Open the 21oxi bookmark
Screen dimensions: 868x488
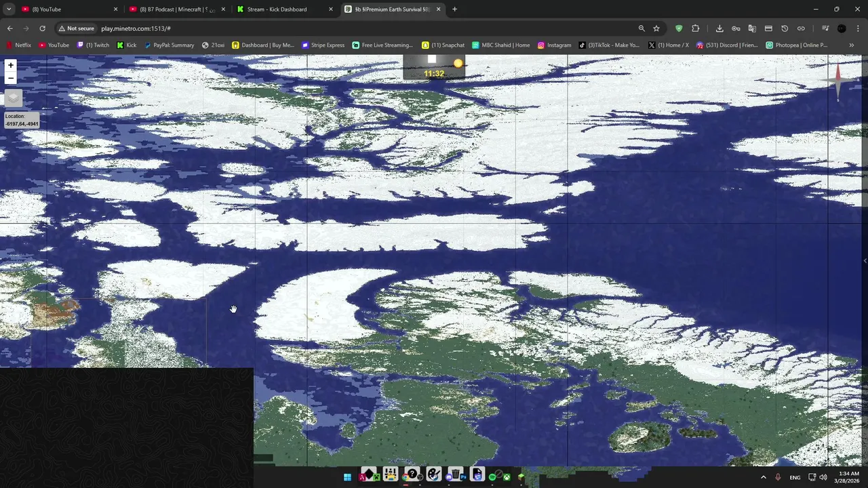[x=213, y=45]
